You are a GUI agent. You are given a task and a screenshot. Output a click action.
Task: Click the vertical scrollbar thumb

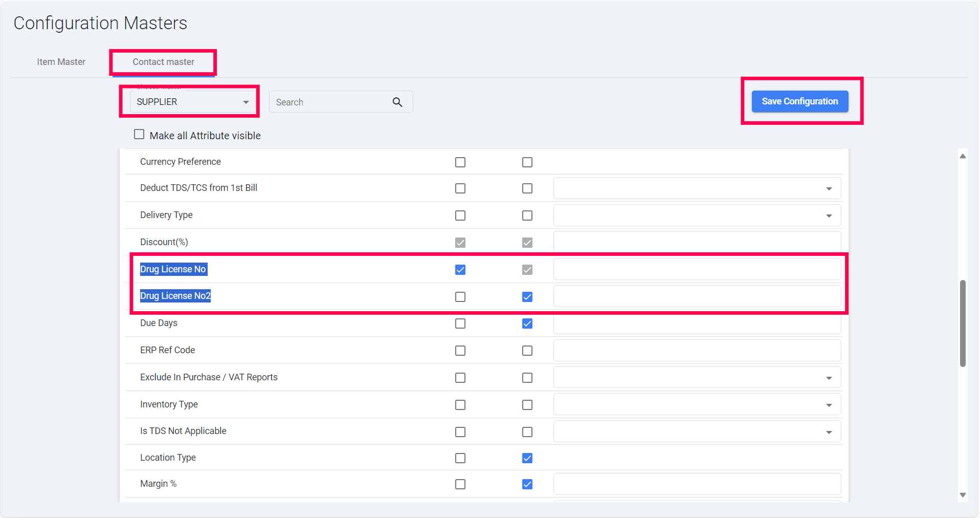click(963, 323)
